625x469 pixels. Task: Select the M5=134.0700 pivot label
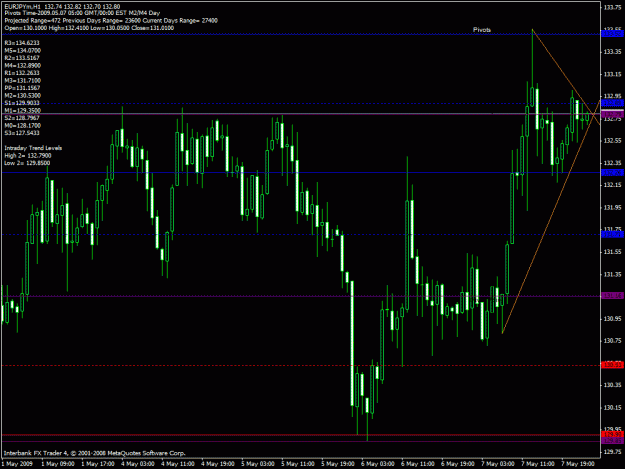[x=22, y=51]
